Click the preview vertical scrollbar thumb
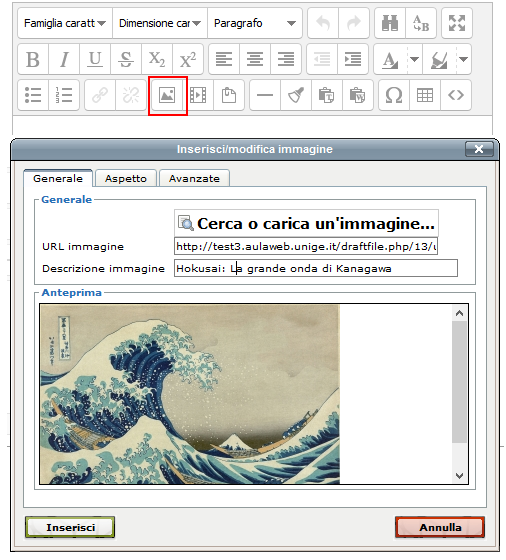The width and height of the screenshot is (506, 560). [460, 382]
